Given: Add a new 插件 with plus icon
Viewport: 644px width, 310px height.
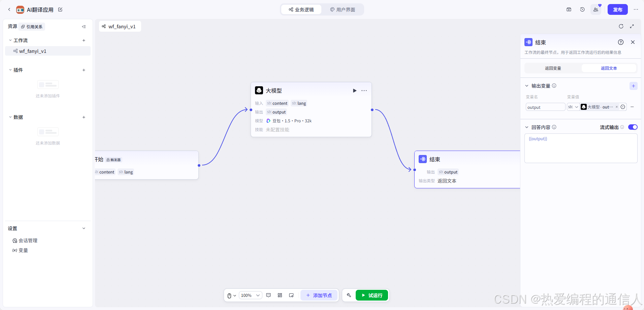Looking at the screenshot, I should pyautogui.click(x=84, y=70).
